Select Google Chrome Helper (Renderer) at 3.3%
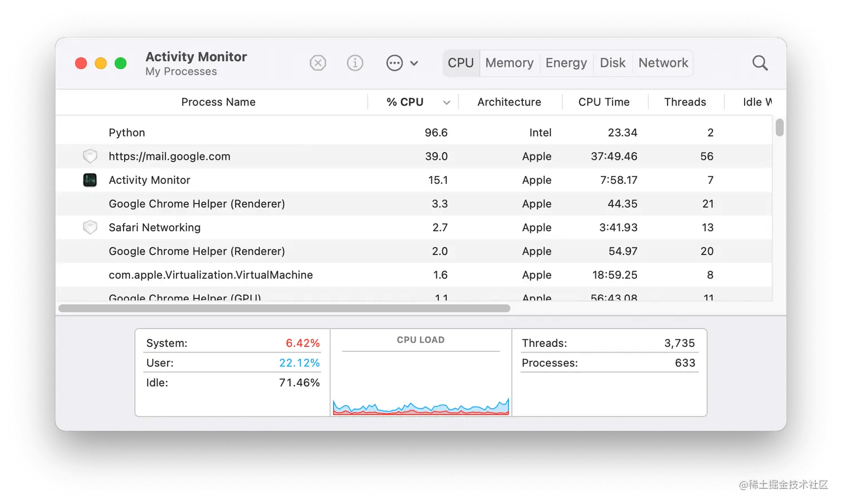This screenshot has height=504, width=842. pos(414,204)
